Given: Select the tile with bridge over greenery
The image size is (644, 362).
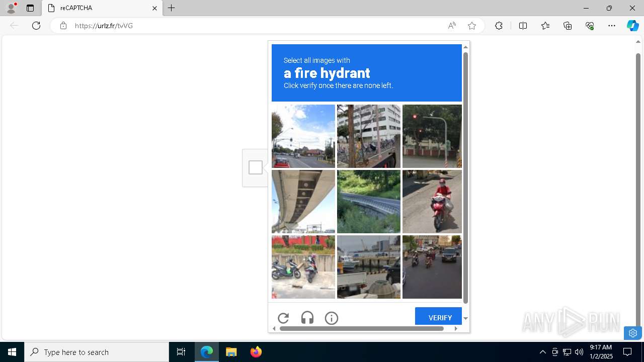Looking at the screenshot, I should pos(369,202).
